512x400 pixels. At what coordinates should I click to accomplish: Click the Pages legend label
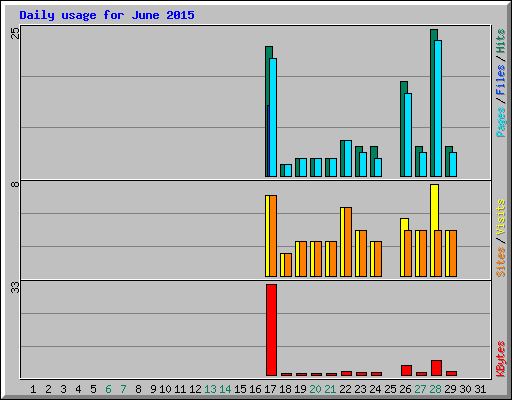[501, 122]
